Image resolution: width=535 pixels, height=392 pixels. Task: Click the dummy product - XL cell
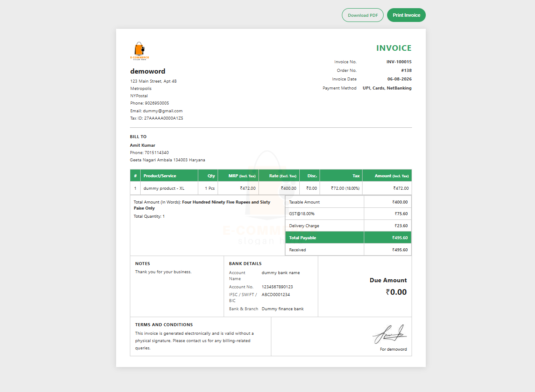[x=169, y=188]
